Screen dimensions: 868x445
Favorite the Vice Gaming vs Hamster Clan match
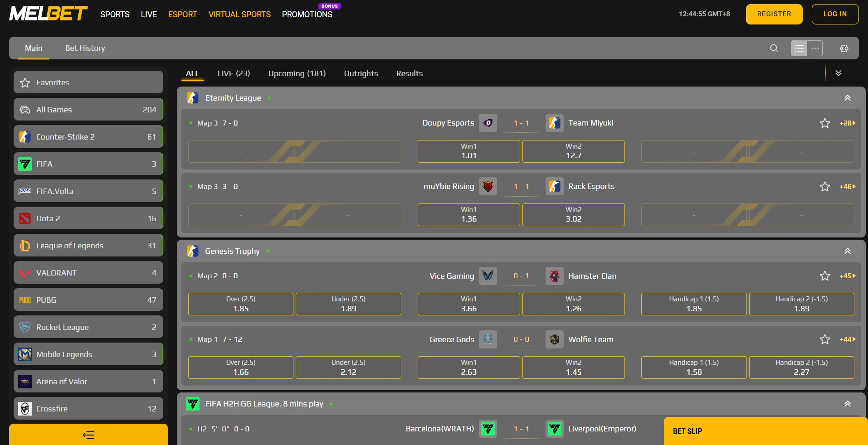pos(824,276)
